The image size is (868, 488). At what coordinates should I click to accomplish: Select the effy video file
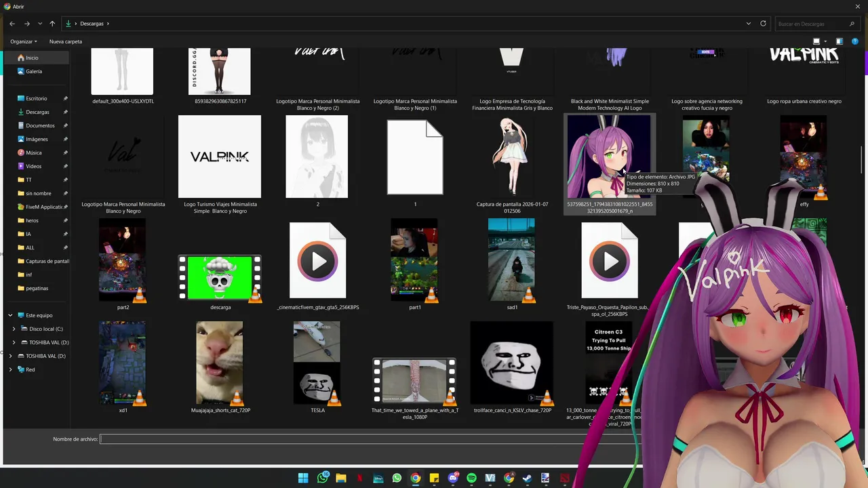(x=804, y=157)
